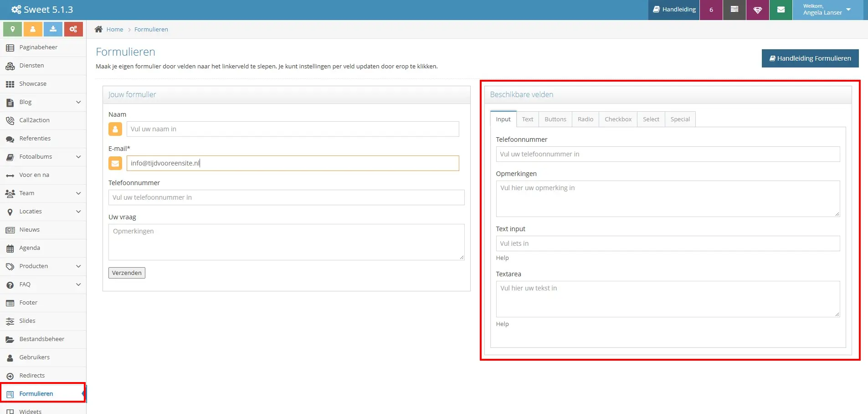
Task: Expand the Fotoalbums submenu chevron
Action: [78, 157]
